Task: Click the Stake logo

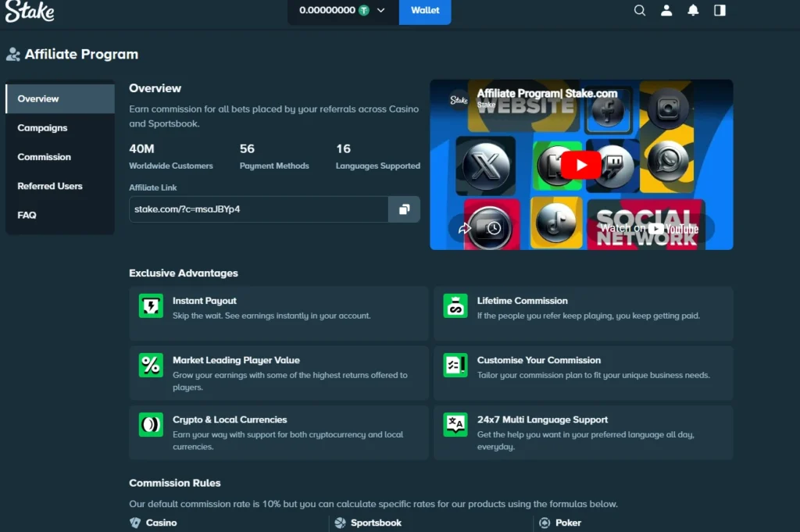Action: click(x=30, y=11)
